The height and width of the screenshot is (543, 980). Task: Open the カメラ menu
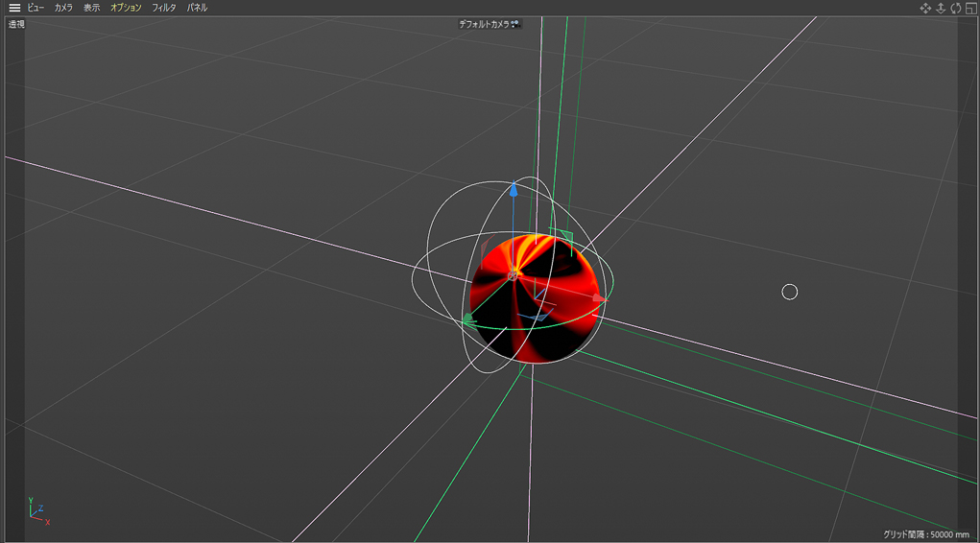63,8
